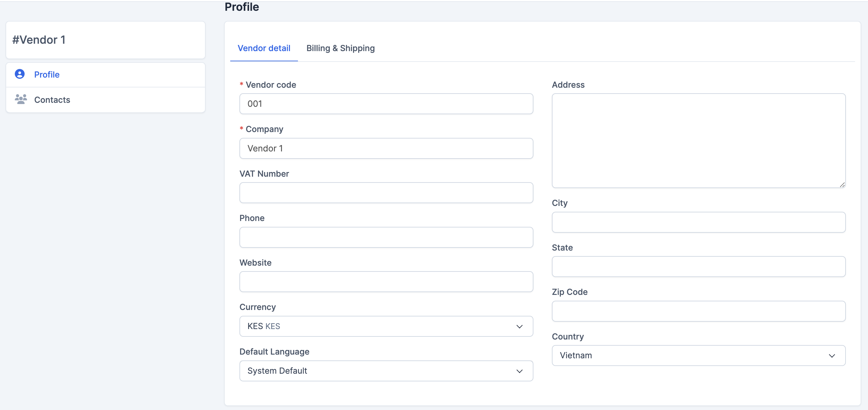
Task: Click the Website input field
Action: click(x=386, y=282)
